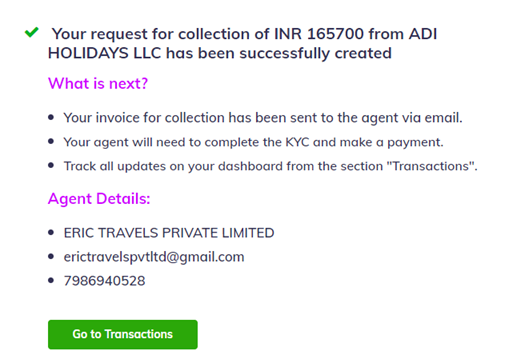Viewport: 521px width, 363px height.
Task: Click the bullet beside the invoice line
Action: click(51, 117)
